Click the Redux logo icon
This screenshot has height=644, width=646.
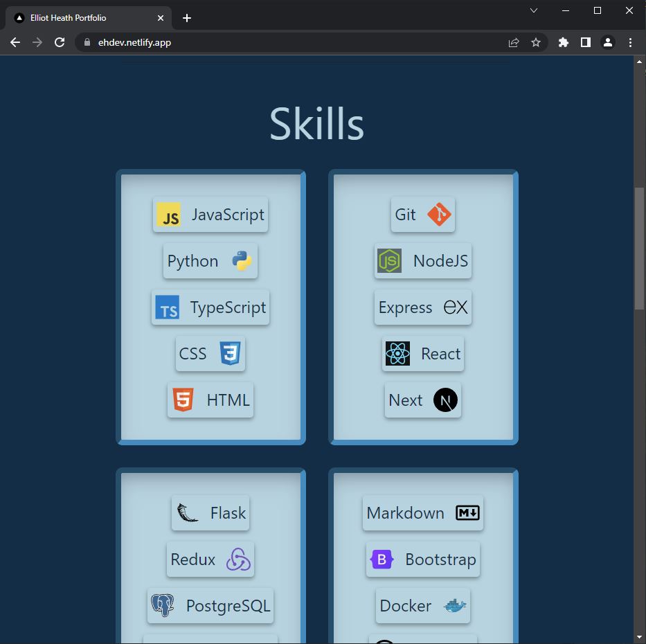pos(237,560)
